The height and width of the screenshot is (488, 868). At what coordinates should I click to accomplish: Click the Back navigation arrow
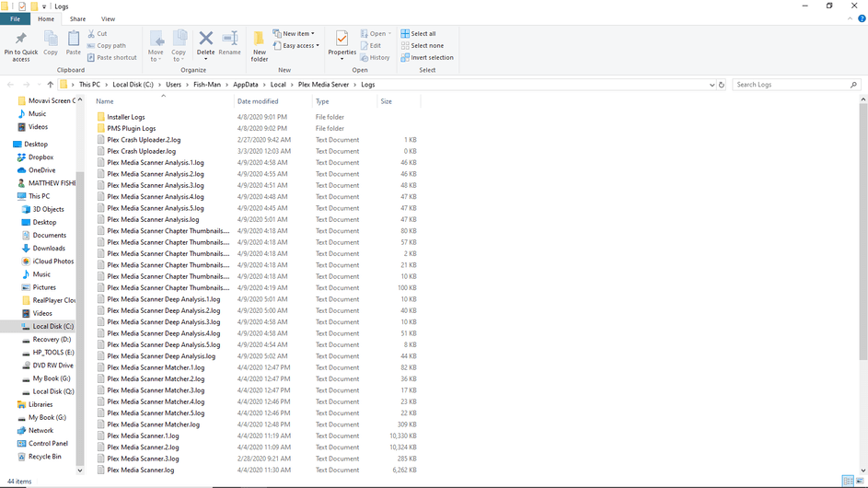coord(10,85)
